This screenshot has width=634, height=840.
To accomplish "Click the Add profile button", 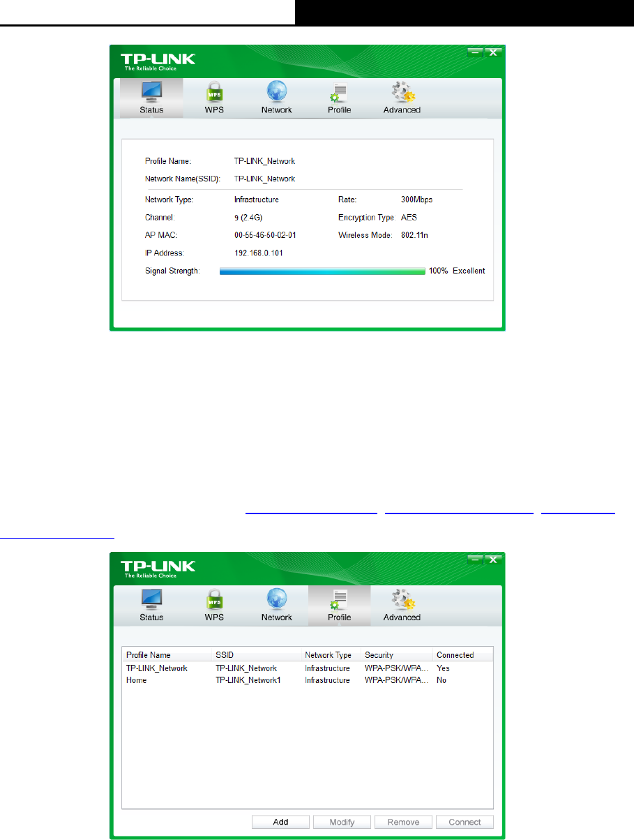I will (x=281, y=822).
